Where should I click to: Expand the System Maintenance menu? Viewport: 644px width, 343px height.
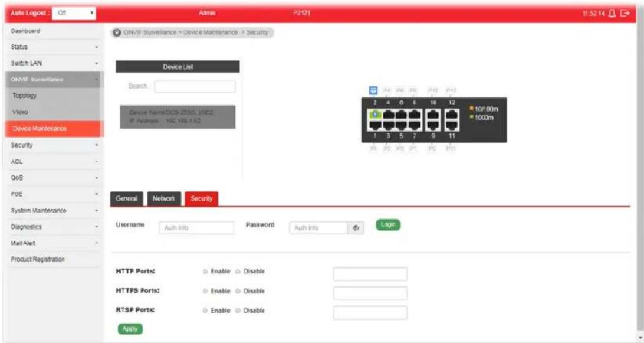54,211
